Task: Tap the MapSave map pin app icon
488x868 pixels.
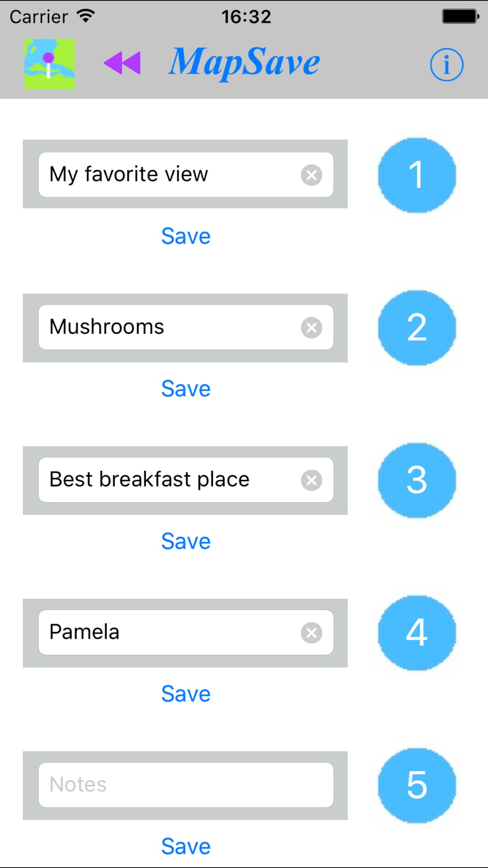Action: 50,64
